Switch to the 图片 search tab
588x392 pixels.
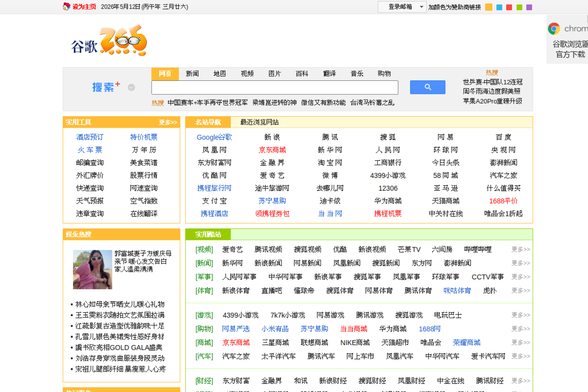(x=275, y=74)
